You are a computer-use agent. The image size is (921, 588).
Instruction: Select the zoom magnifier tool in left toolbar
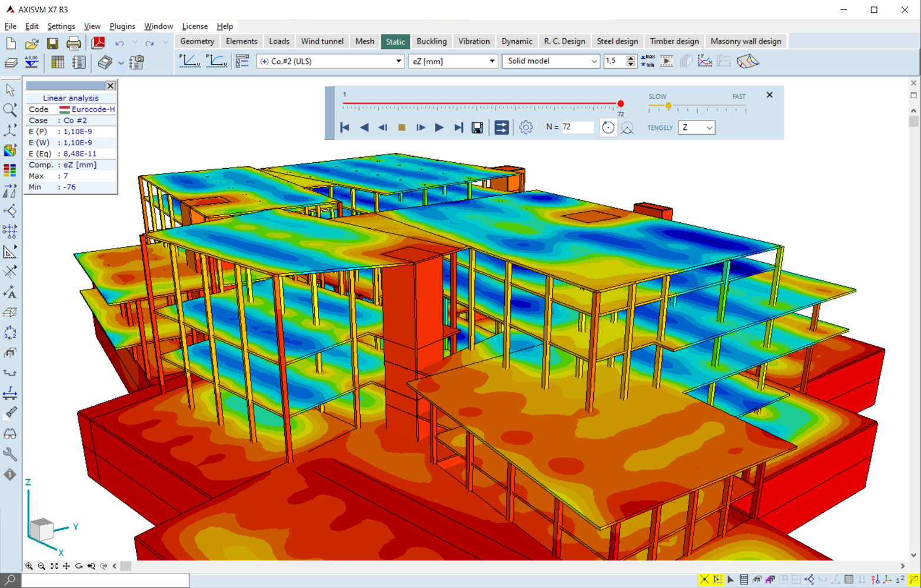10,109
